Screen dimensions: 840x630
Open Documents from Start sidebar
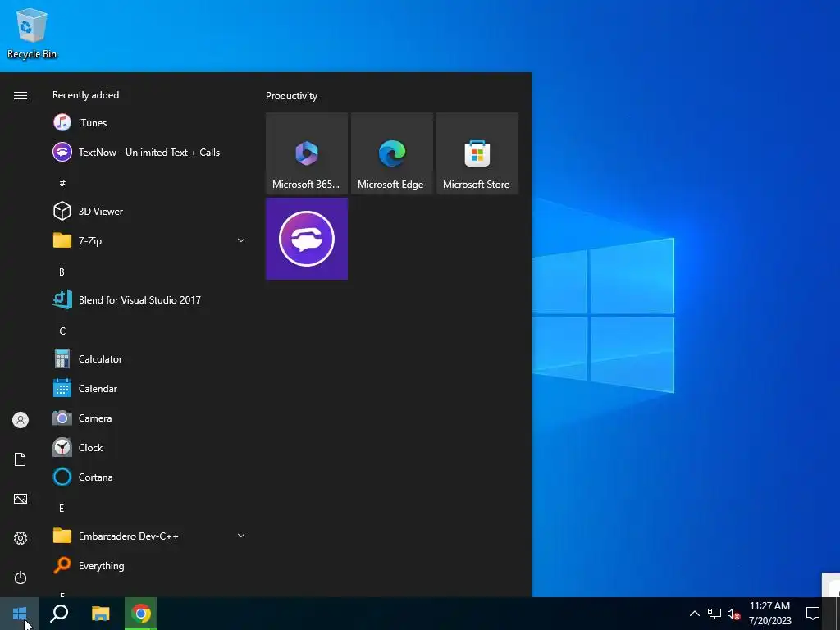[x=21, y=459]
